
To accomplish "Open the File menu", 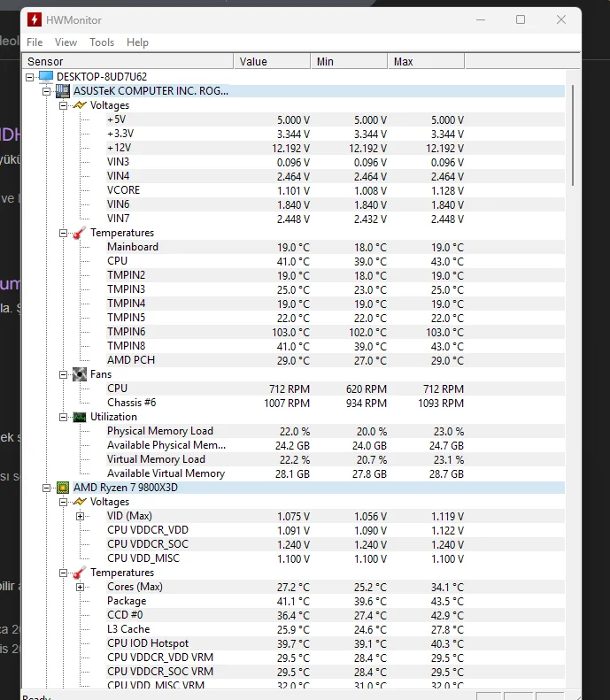I will (x=35, y=42).
